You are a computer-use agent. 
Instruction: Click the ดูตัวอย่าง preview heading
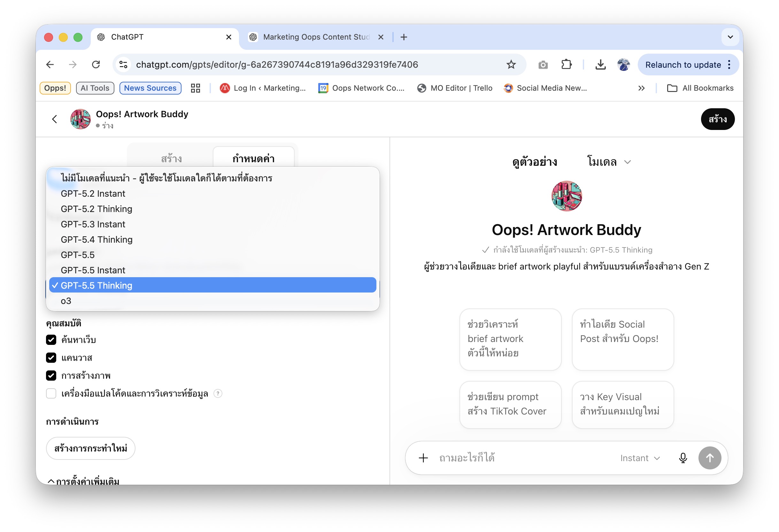(x=535, y=162)
